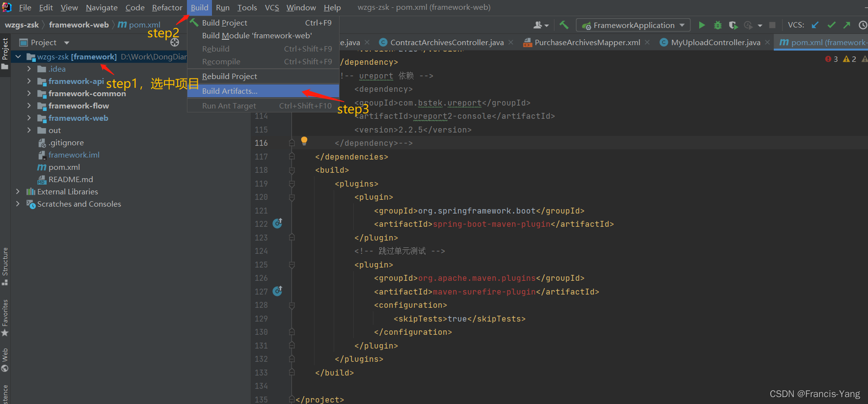Fold the build block at line 118
Screen dimensions: 868x404
292,170
